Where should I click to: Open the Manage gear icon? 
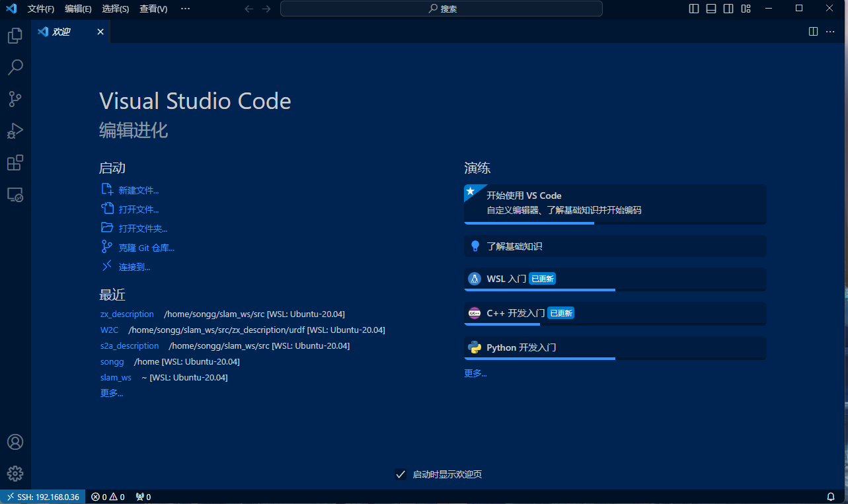point(15,474)
